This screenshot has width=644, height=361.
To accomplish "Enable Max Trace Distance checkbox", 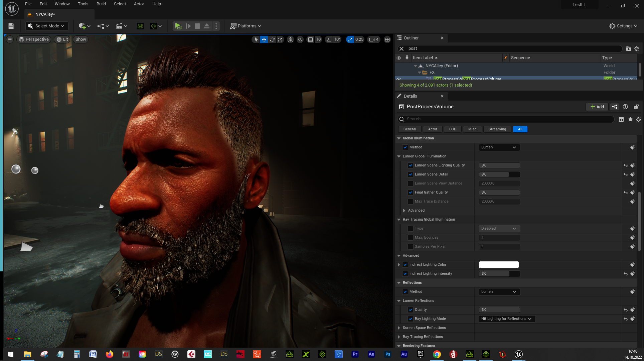I will click(411, 202).
